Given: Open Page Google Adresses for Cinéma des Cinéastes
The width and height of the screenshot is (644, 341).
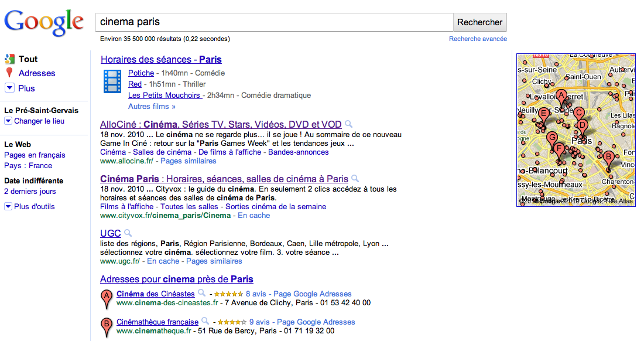Looking at the screenshot, I should [x=313, y=294].
